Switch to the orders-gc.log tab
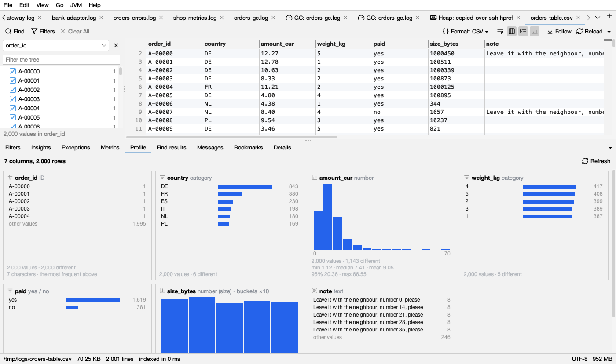This screenshot has height=364, width=616. point(251,18)
